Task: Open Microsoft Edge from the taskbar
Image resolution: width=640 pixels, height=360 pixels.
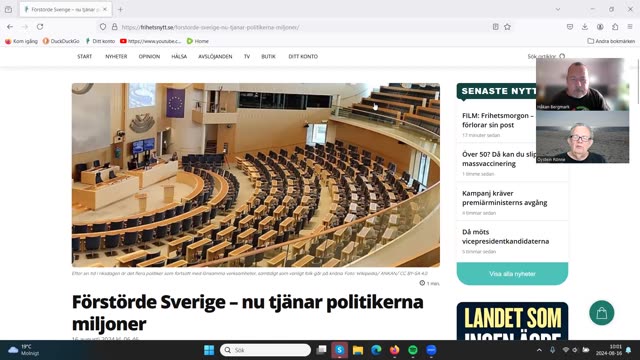Action: [376, 350]
